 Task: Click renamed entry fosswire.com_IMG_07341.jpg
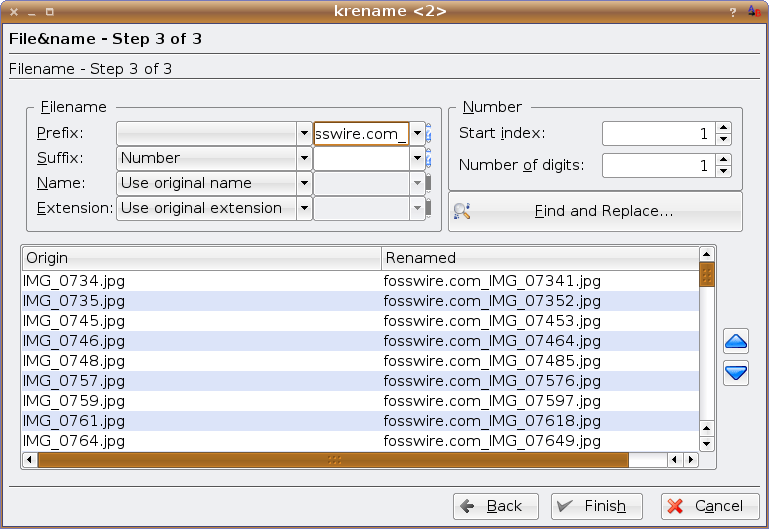(x=492, y=281)
